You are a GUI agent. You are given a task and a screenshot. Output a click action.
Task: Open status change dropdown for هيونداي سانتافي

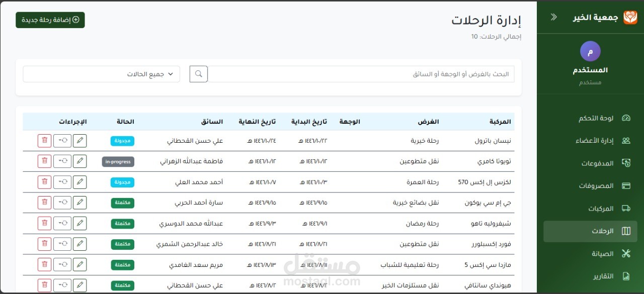[62, 285]
